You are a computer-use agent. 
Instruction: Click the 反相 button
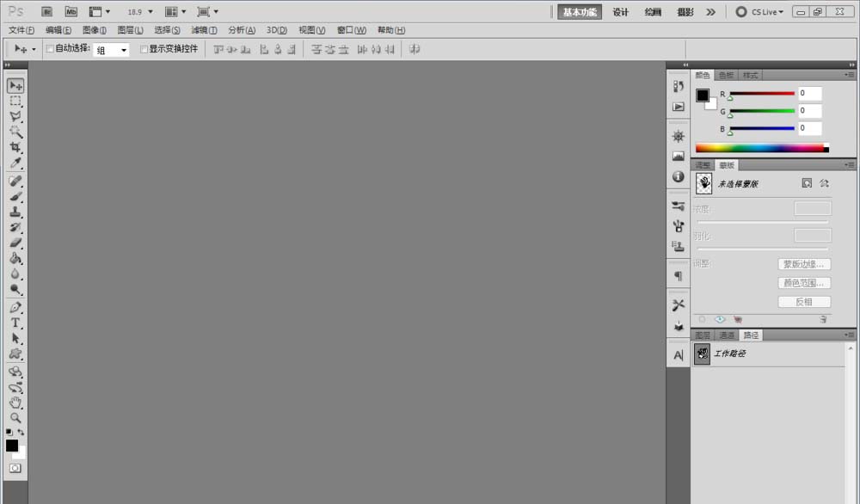[x=804, y=301]
